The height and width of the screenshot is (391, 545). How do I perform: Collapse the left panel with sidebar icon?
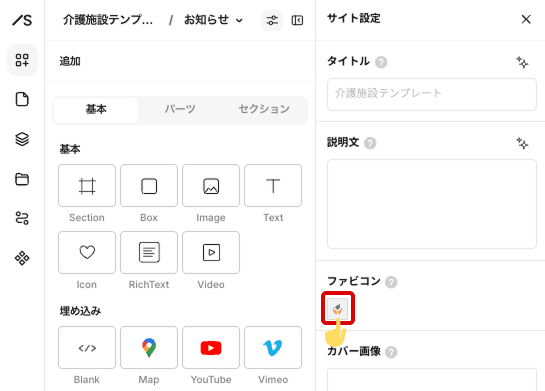point(297,21)
